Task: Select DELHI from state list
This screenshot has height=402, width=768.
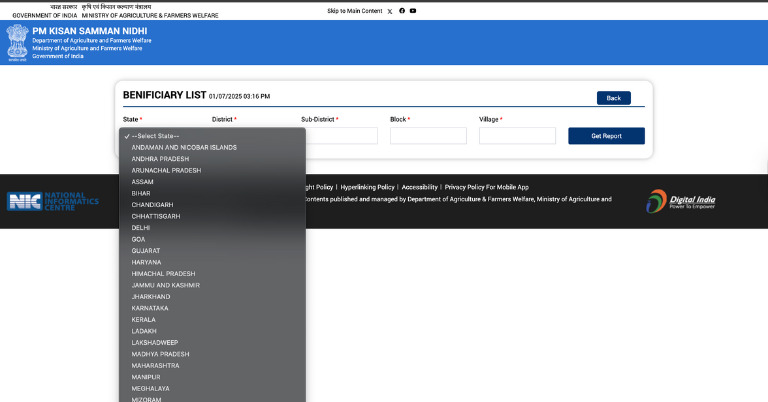Action: pos(212,228)
